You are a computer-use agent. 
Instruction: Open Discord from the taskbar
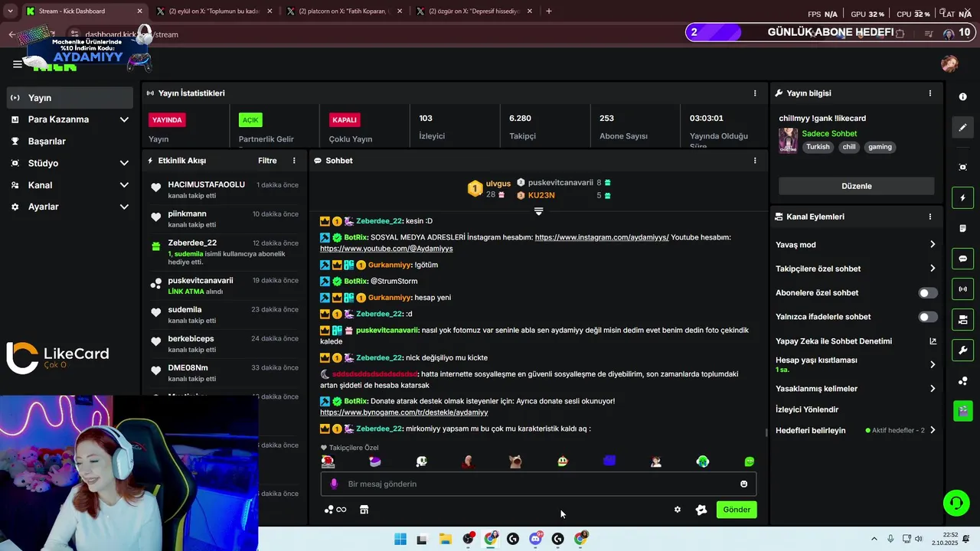click(x=535, y=539)
